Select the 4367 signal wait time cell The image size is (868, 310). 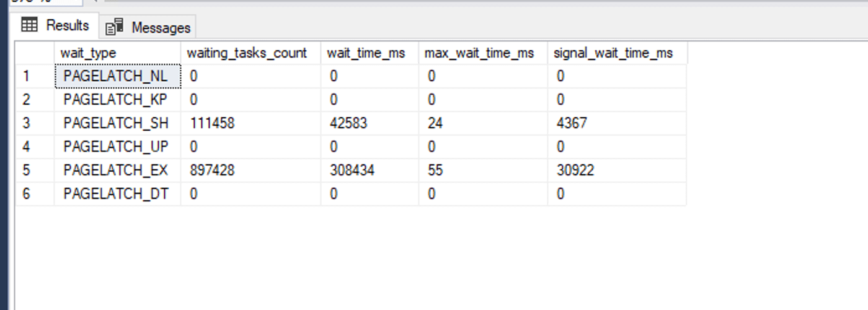[x=617, y=123]
